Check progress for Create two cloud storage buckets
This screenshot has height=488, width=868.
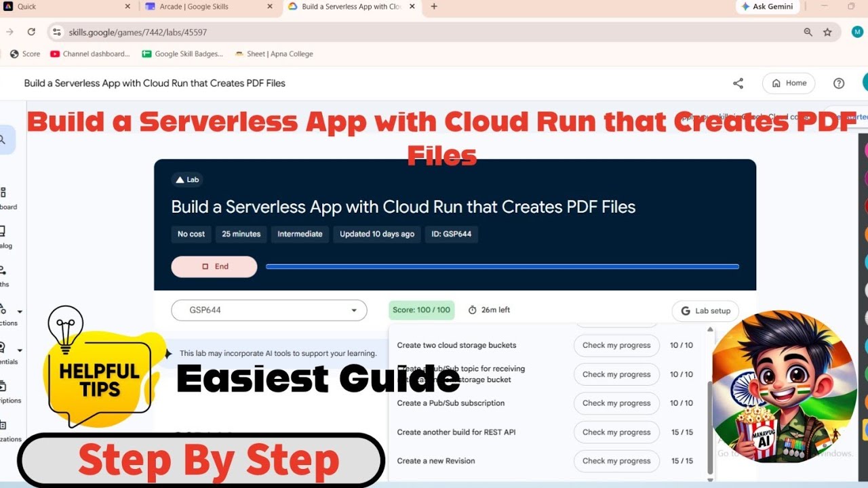(x=616, y=346)
